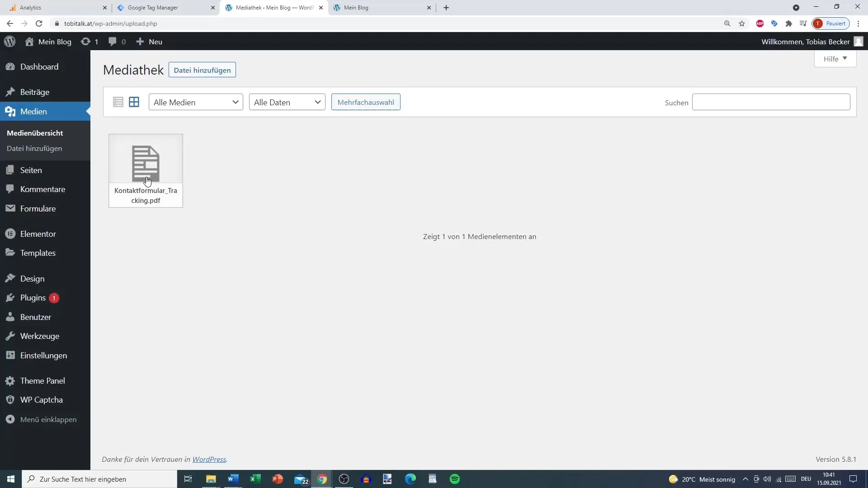This screenshot has height=488, width=868.
Task: Click the Kontaktformular_Tracking.pdf thumbnail
Action: point(146,171)
